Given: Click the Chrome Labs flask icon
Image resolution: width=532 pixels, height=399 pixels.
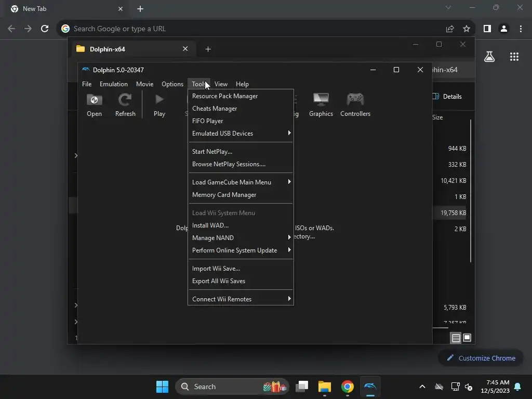Looking at the screenshot, I should pyautogui.click(x=489, y=57).
